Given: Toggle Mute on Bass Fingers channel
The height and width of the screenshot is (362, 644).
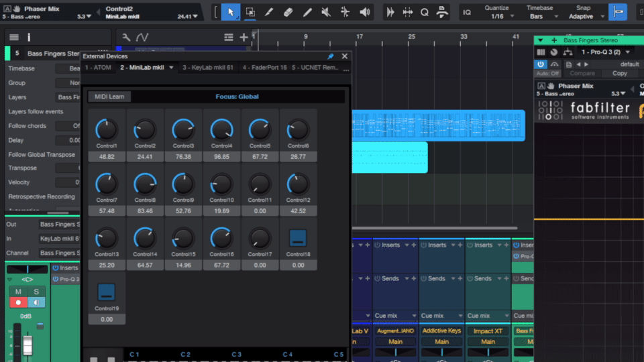Looking at the screenshot, I should [x=19, y=292].
